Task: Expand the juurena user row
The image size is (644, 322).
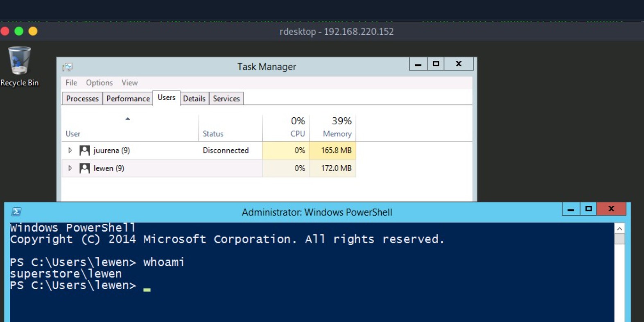Action: pyautogui.click(x=70, y=151)
